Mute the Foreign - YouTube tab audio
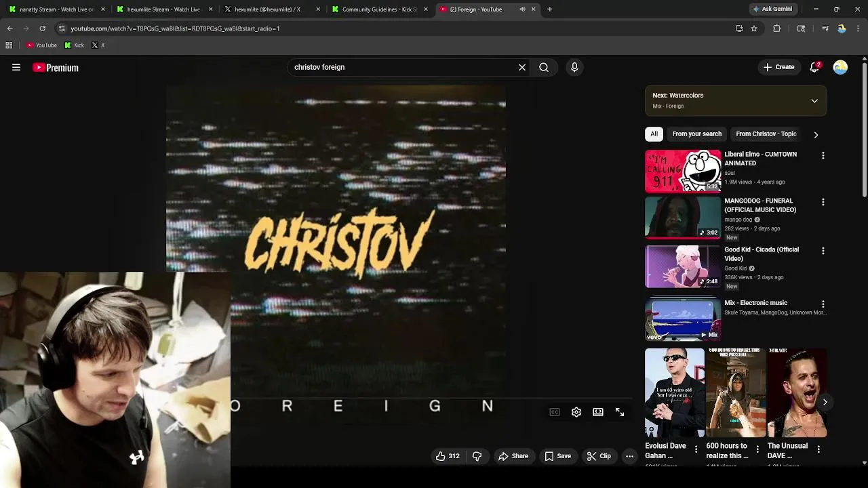 coord(522,9)
